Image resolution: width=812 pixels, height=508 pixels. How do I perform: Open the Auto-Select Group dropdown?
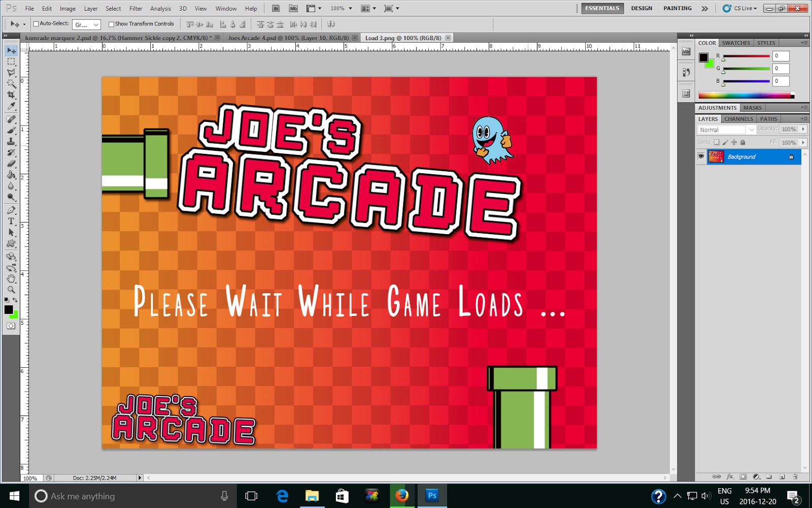tap(86, 24)
